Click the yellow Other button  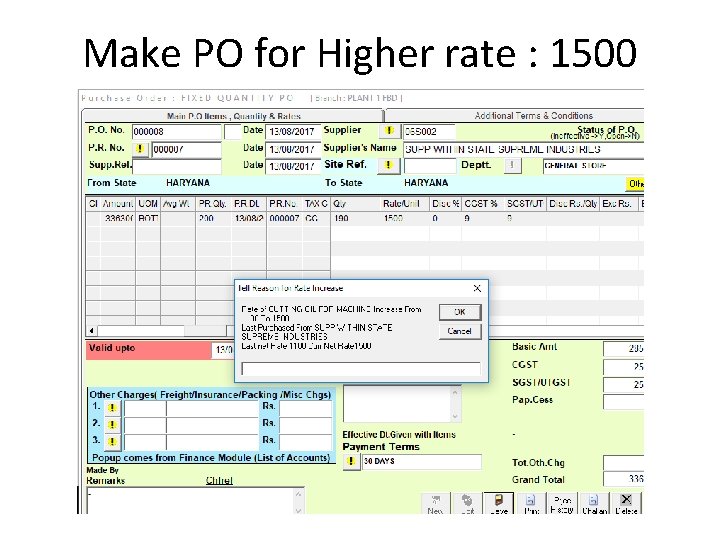pyautogui.click(x=636, y=184)
